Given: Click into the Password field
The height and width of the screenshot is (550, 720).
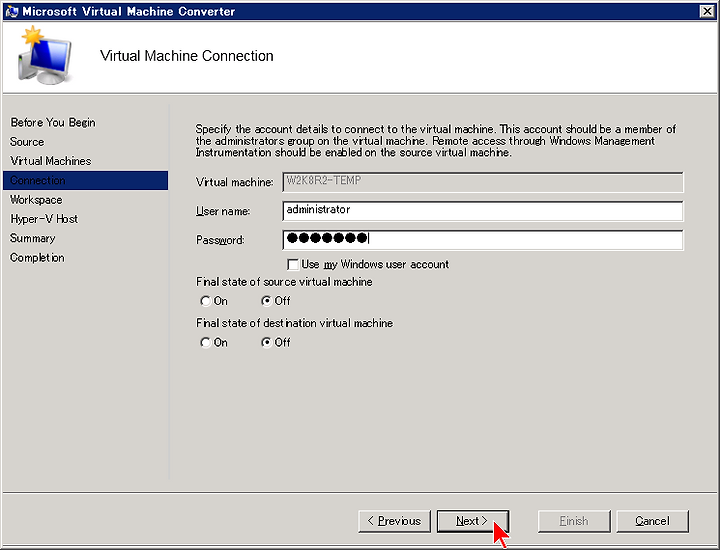Looking at the screenshot, I should [x=483, y=240].
